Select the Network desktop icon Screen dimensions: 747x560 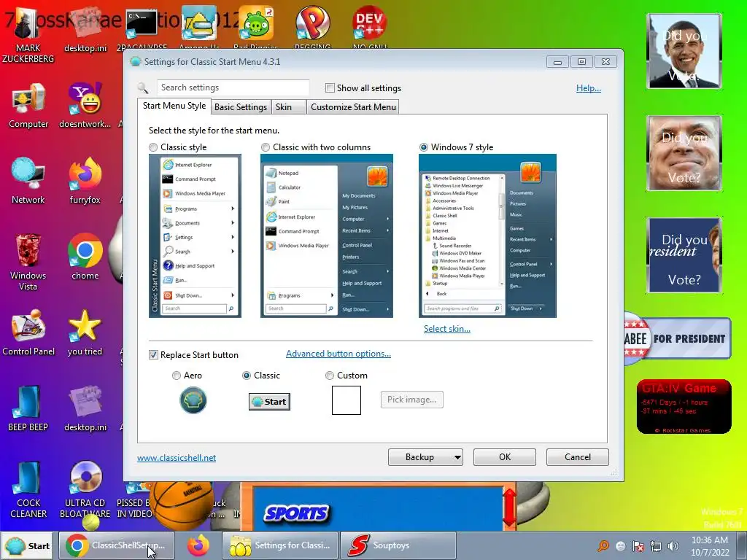28,181
